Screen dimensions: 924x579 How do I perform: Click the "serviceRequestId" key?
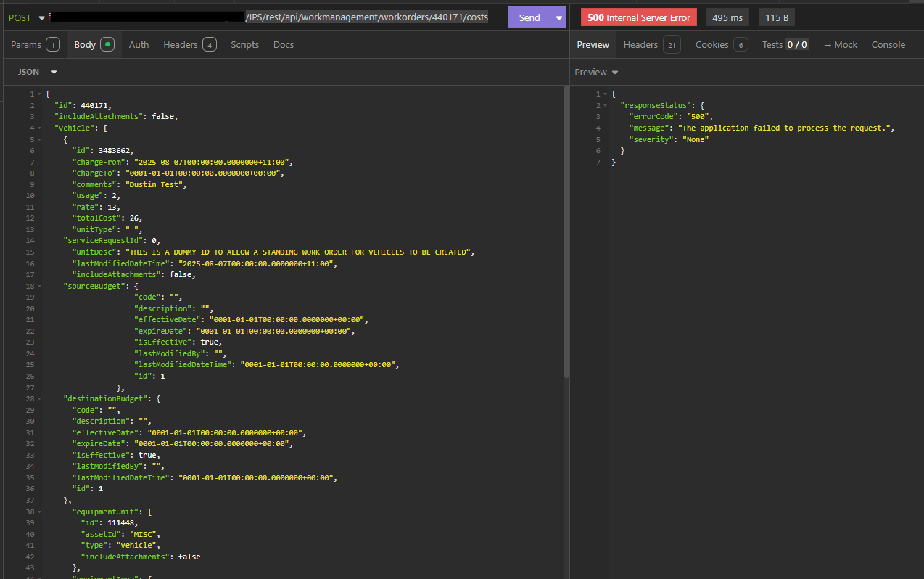click(x=104, y=241)
